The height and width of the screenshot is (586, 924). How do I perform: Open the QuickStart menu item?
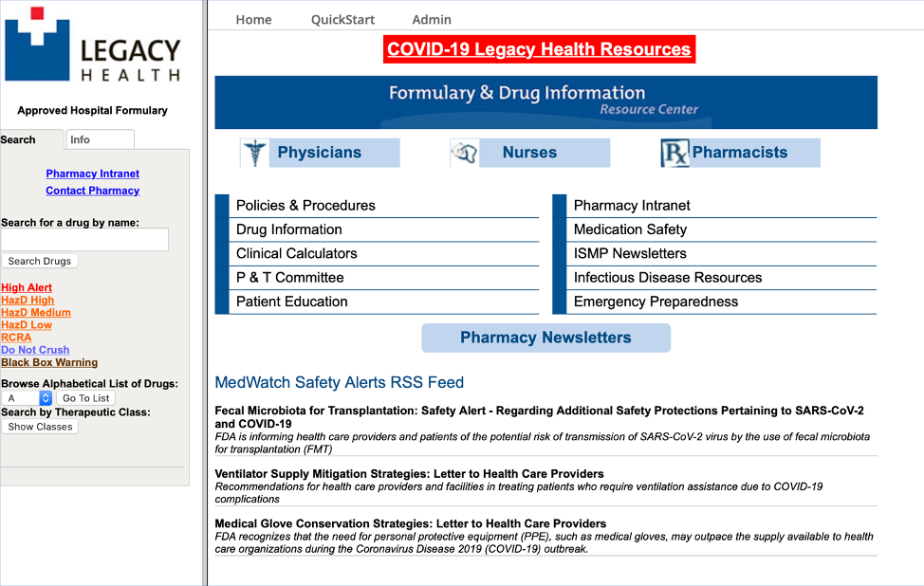(x=342, y=19)
